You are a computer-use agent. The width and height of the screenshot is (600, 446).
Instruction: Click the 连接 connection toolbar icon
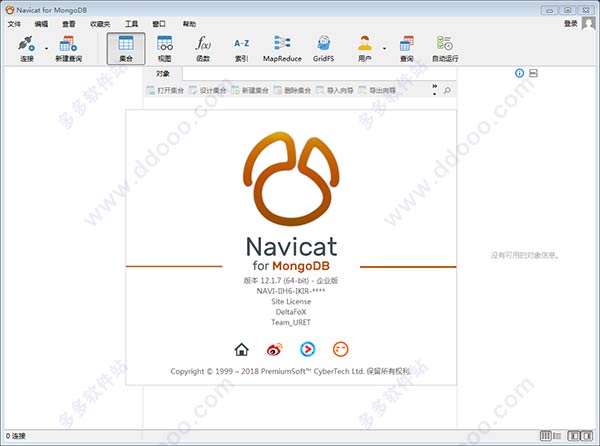tap(26, 49)
